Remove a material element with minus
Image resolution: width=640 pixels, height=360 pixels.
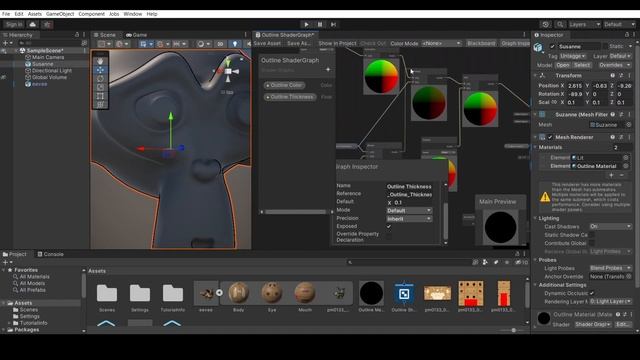click(x=622, y=175)
